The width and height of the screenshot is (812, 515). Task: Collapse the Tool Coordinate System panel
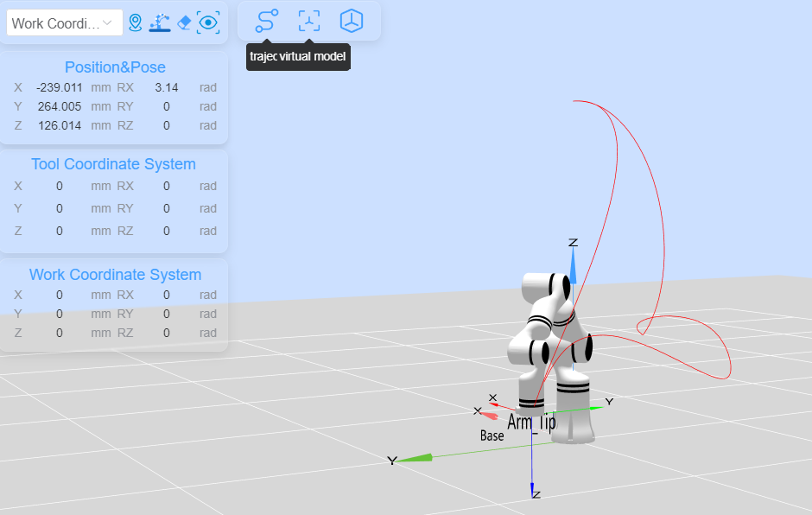click(113, 164)
